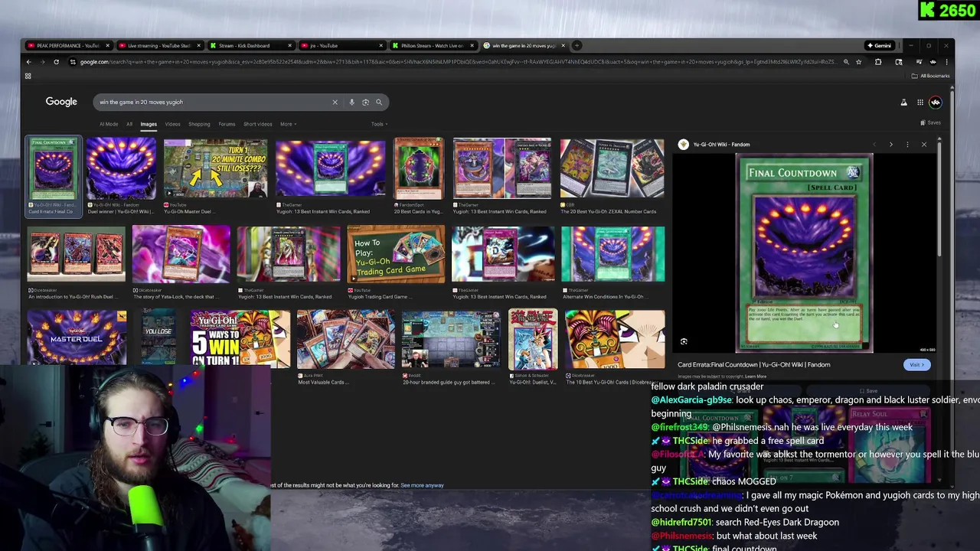Image resolution: width=980 pixels, height=551 pixels.
Task: Click the Google logo
Action: (61, 102)
